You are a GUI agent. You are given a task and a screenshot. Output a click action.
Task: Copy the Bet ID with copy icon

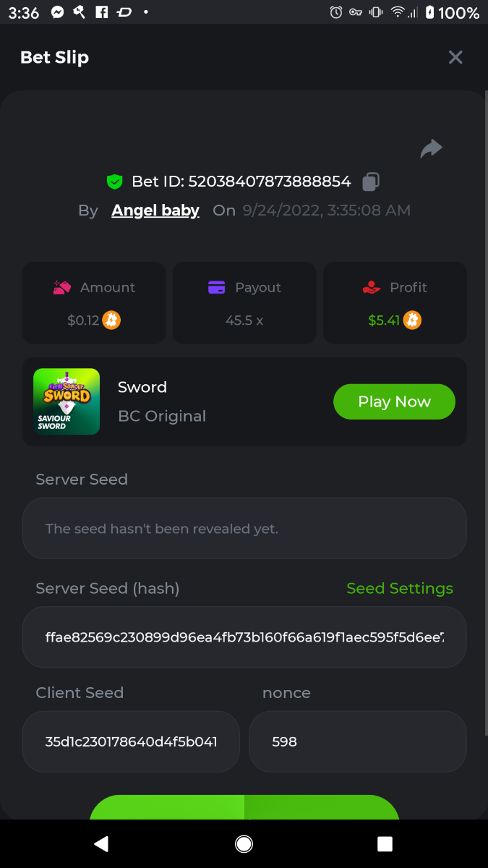[371, 182]
